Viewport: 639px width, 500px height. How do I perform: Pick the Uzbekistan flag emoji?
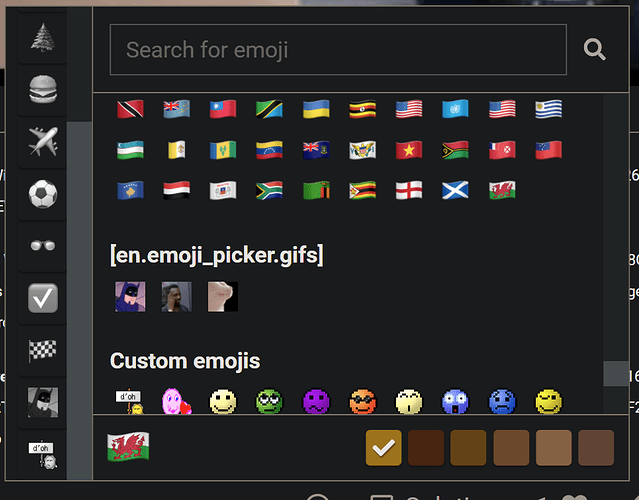point(130,150)
